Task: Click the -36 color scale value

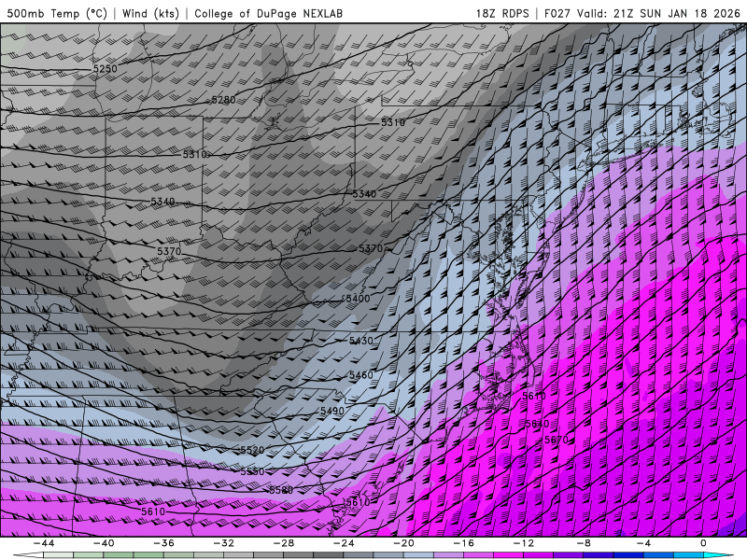Action: [163, 543]
